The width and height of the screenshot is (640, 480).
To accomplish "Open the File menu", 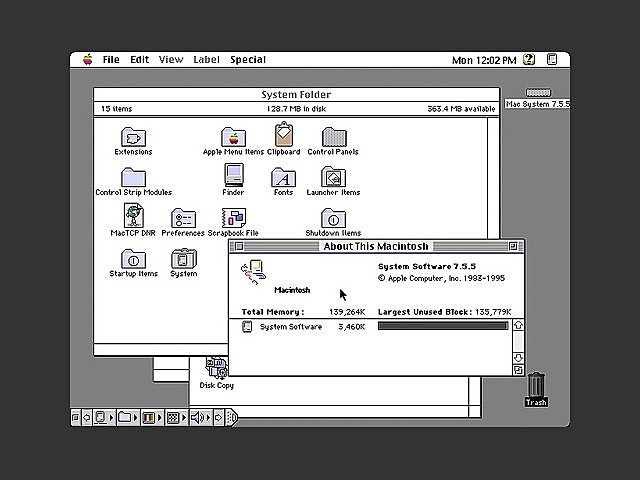I will 111,60.
